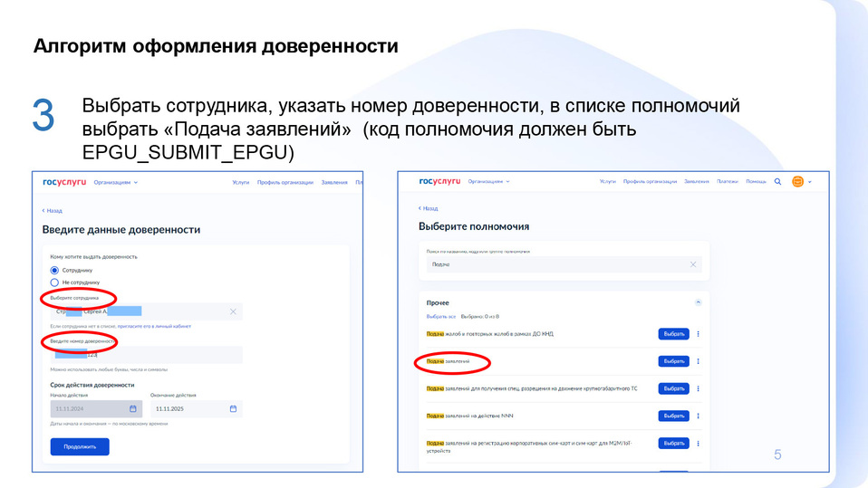The image size is (868, 488).
Task: Open calendar icon for start date 11.11.2024
Action: [133, 409]
